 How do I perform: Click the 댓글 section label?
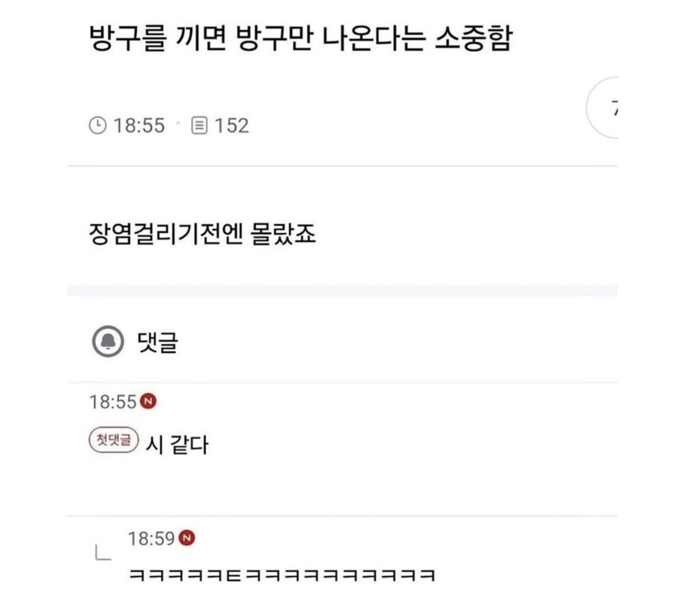(x=157, y=342)
